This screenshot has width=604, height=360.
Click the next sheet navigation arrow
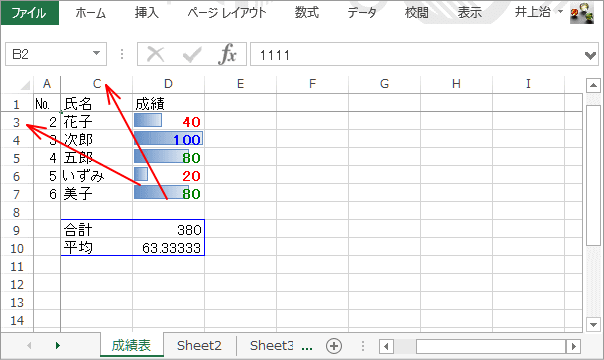tap(58, 345)
